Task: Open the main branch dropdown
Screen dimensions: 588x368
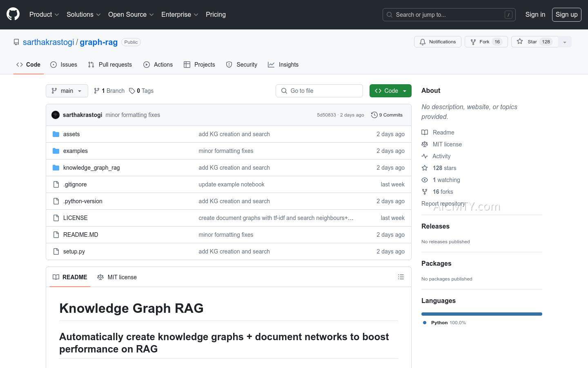Action: [67, 91]
